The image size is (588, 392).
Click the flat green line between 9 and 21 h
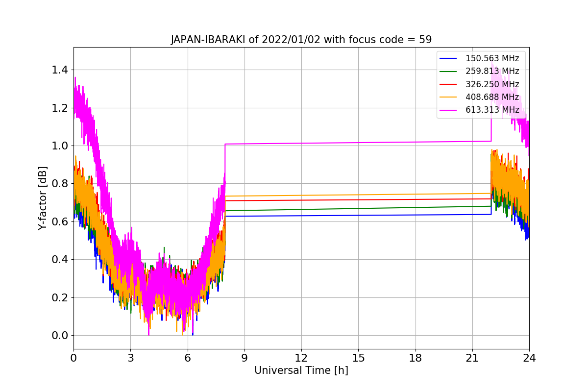[358, 208]
